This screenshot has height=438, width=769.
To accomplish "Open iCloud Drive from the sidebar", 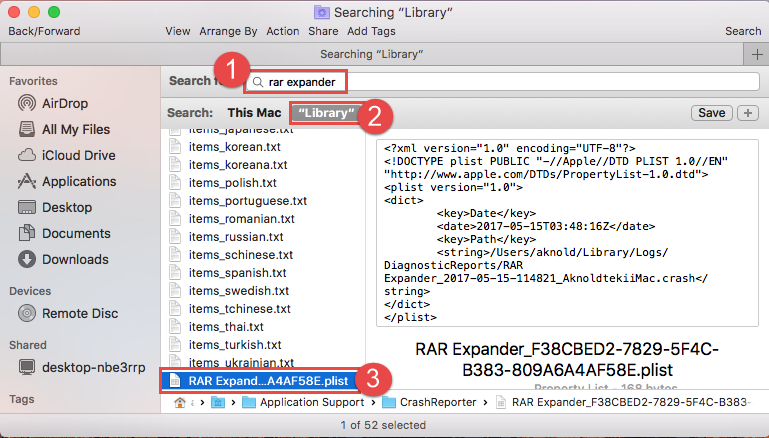I will coord(67,155).
